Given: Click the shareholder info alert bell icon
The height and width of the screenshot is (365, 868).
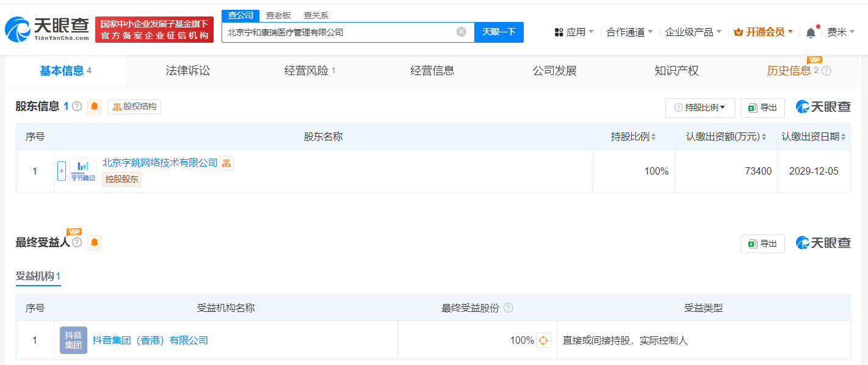Looking at the screenshot, I should [95, 107].
